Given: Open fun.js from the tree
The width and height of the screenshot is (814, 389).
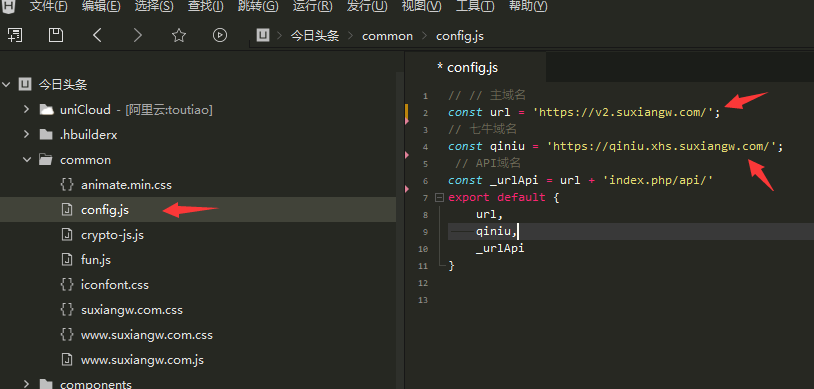Looking at the screenshot, I should 96,260.
